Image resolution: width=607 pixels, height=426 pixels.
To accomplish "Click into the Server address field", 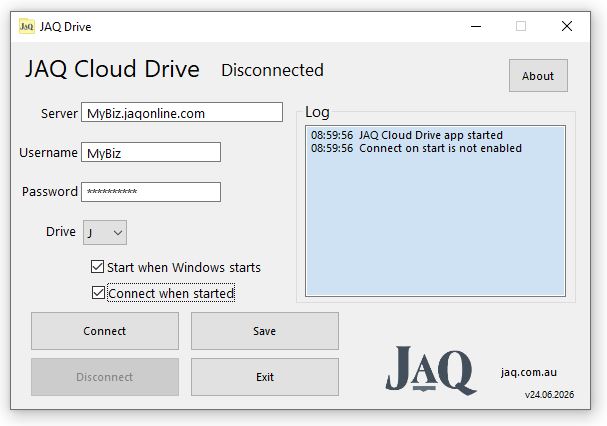I will pos(182,112).
